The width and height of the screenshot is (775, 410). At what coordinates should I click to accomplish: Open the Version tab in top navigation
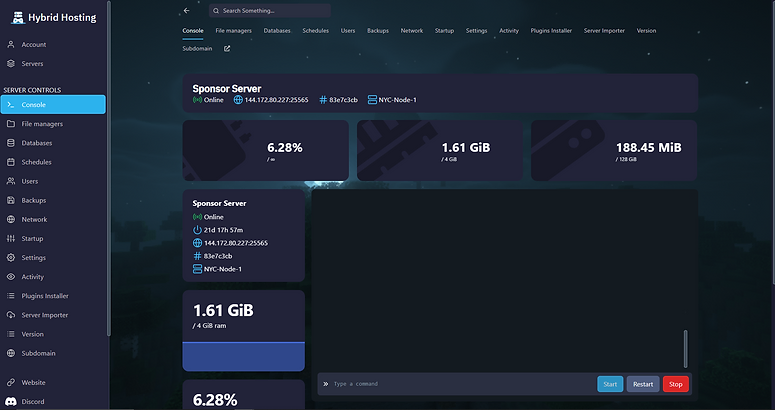(x=646, y=31)
